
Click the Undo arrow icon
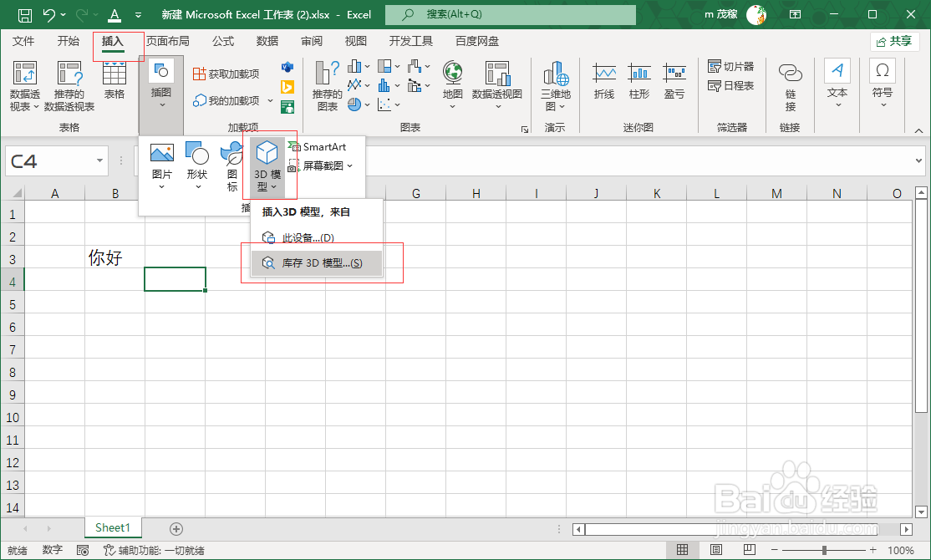[x=48, y=15]
